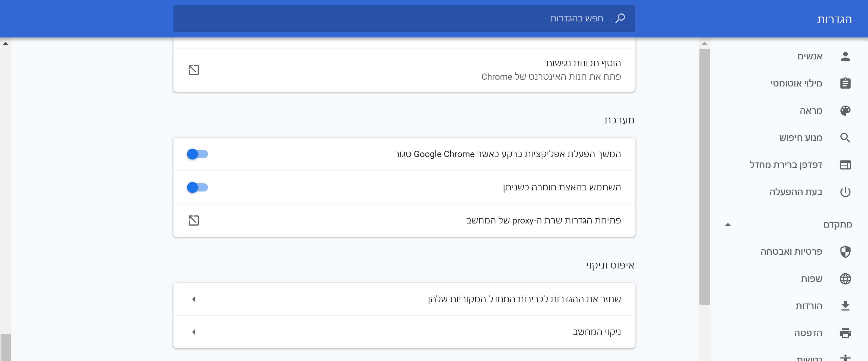Click the שפות globe icon in sidebar
This screenshot has width=868, height=361.
tap(846, 279)
